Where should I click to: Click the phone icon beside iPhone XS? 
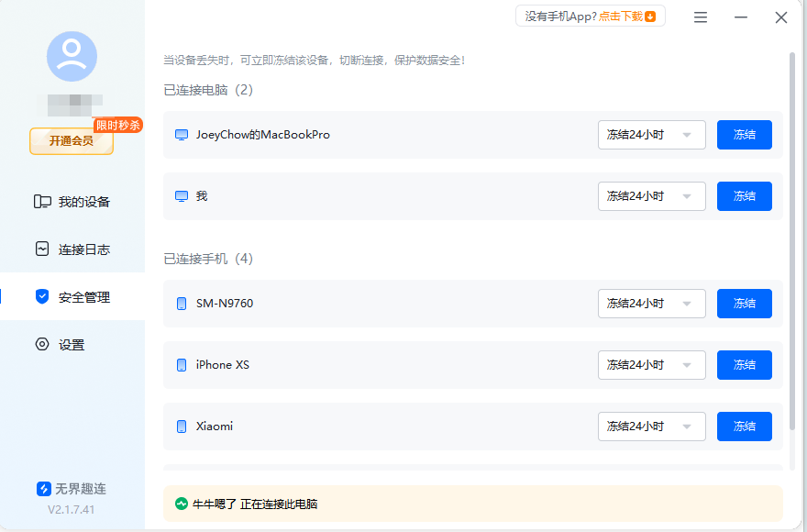(x=181, y=364)
